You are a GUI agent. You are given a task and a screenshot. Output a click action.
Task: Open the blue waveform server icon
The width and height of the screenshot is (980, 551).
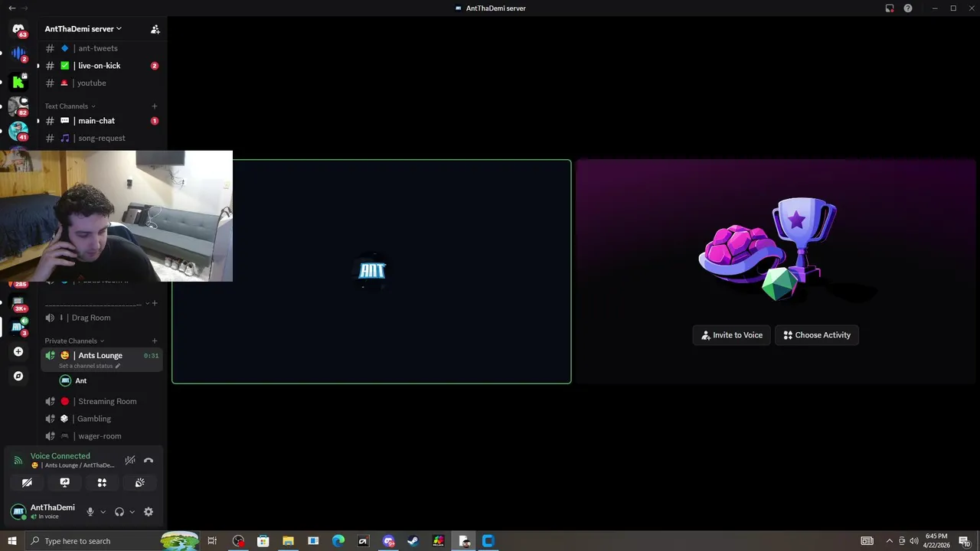click(x=18, y=54)
